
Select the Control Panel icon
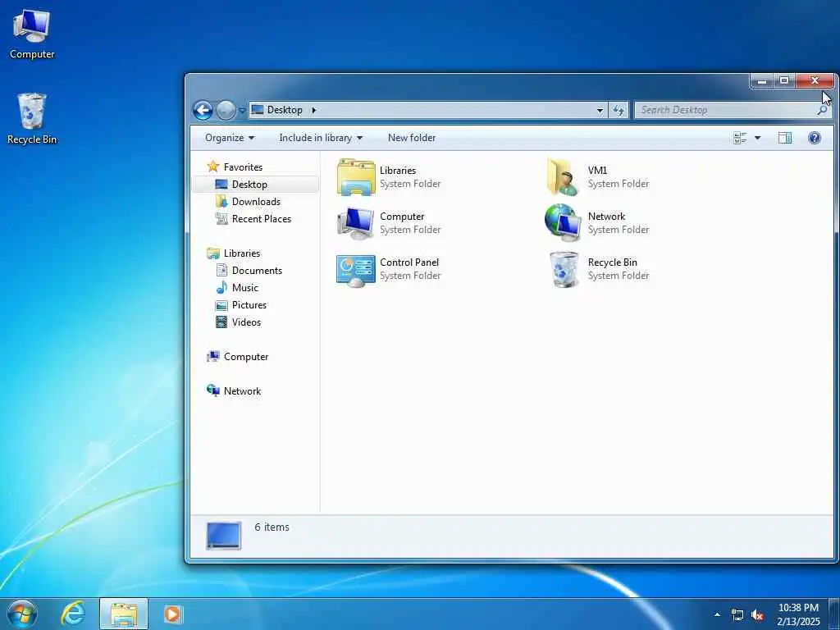click(356, 271)
